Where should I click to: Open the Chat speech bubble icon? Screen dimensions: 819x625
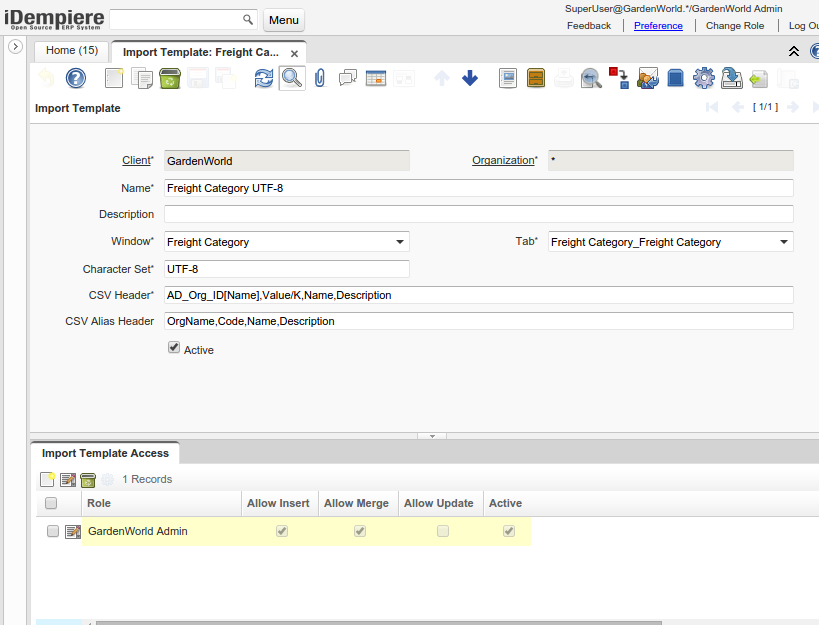tap(348, 78)
